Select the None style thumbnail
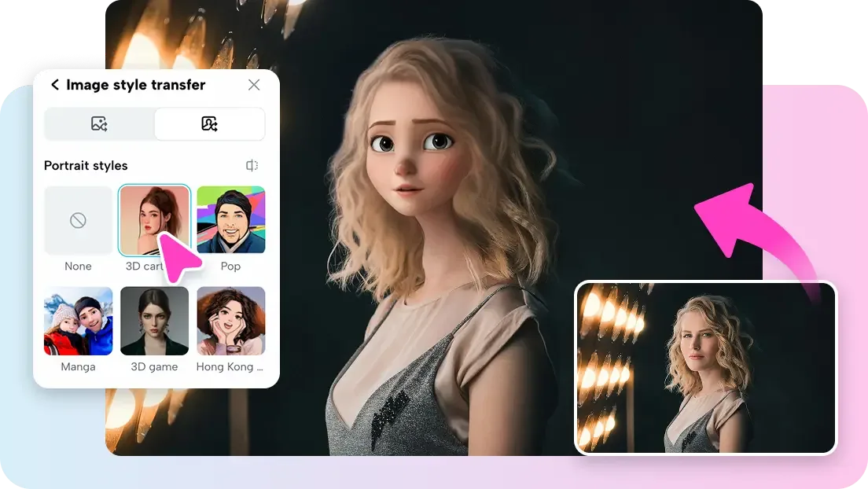 (78, 220)
